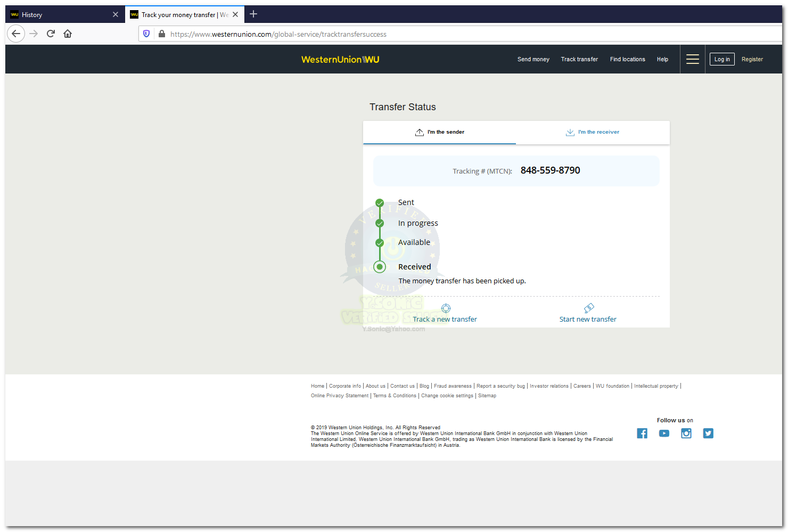
Task: Open the Fraud awareness footer link
Action: [453, 386]
